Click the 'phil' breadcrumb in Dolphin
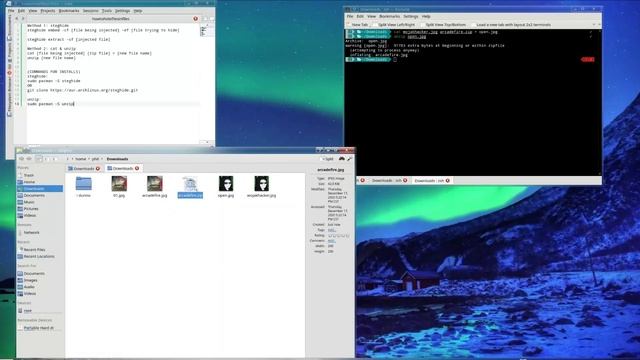 click(x=95, y=159)
